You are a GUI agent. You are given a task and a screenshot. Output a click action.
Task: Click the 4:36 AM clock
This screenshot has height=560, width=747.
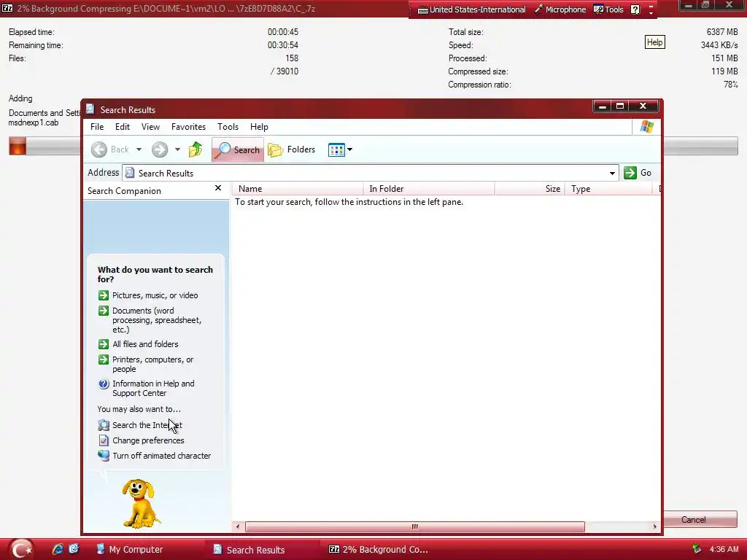(x=724, y=549)
